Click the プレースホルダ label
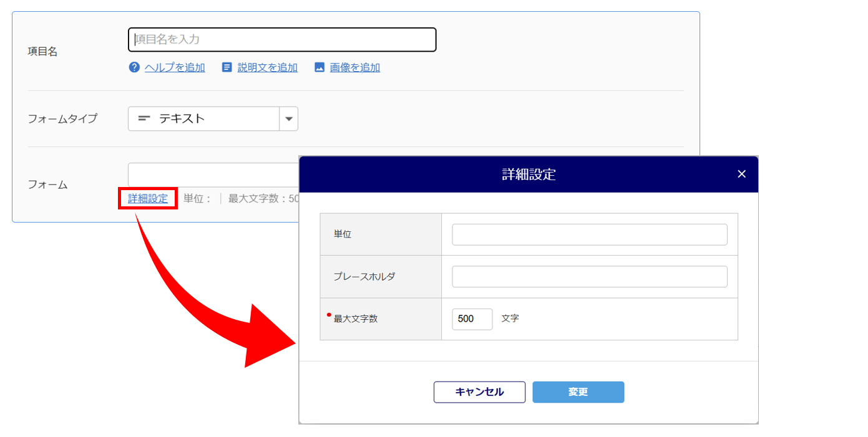The image size is (868, 437). (364, 276)
